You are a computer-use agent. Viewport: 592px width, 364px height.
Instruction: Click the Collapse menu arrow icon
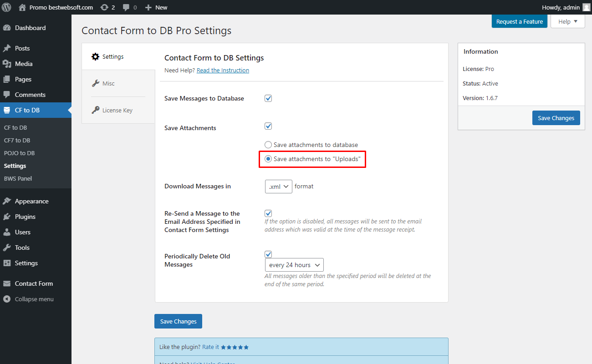[x=7, y=299]
